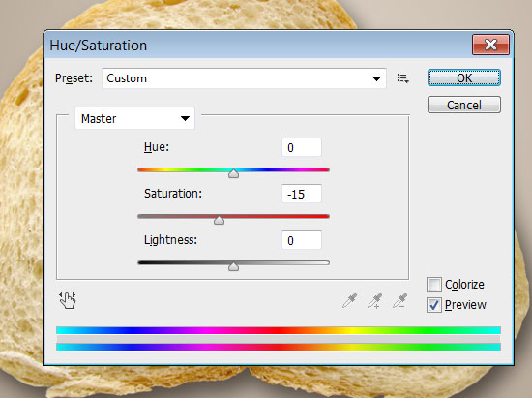Select the Subtract from Sample eyedropper
Screen dimensions: 532x398
click(400, 300)
